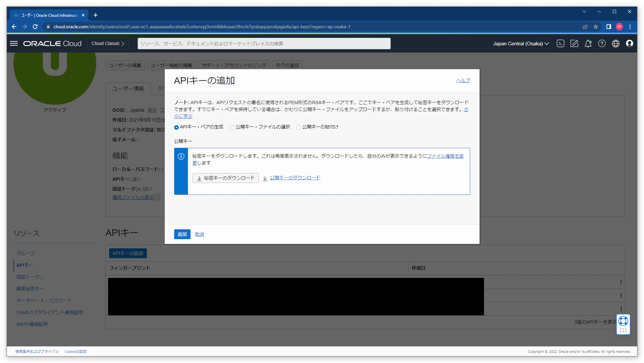Click the edit/notes pencil icon in header
The width and height of the screenshot is (644, 363).
(x=574, y=43)
